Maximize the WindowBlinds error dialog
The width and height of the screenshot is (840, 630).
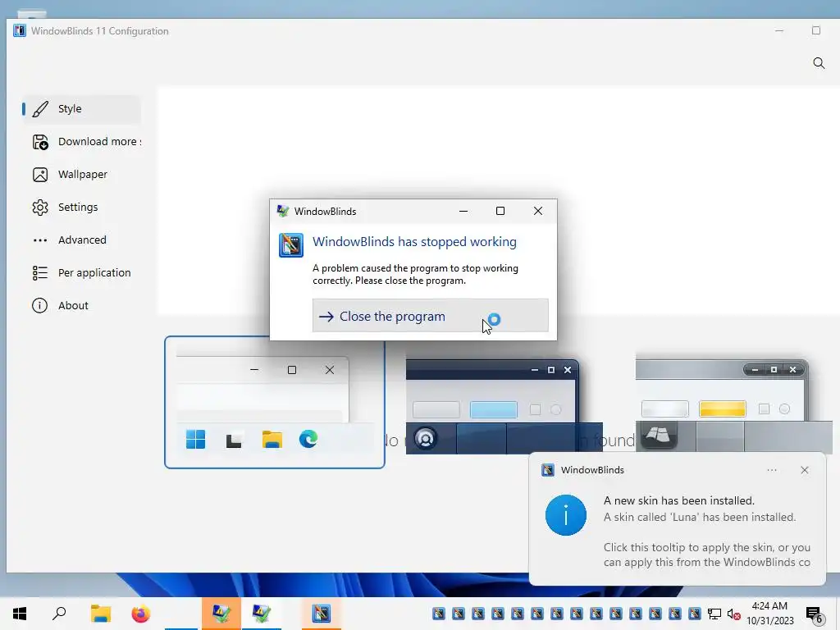click(500, 211)
